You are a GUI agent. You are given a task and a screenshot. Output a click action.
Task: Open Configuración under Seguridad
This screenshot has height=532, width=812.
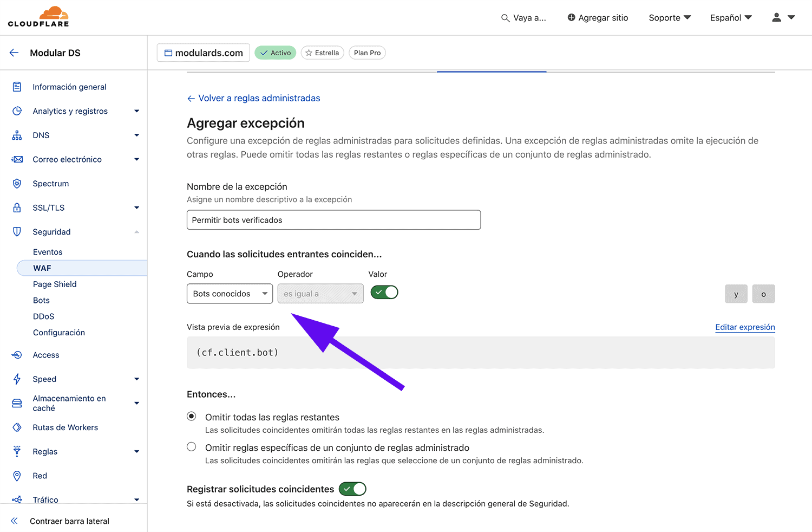tap(59, 333)
